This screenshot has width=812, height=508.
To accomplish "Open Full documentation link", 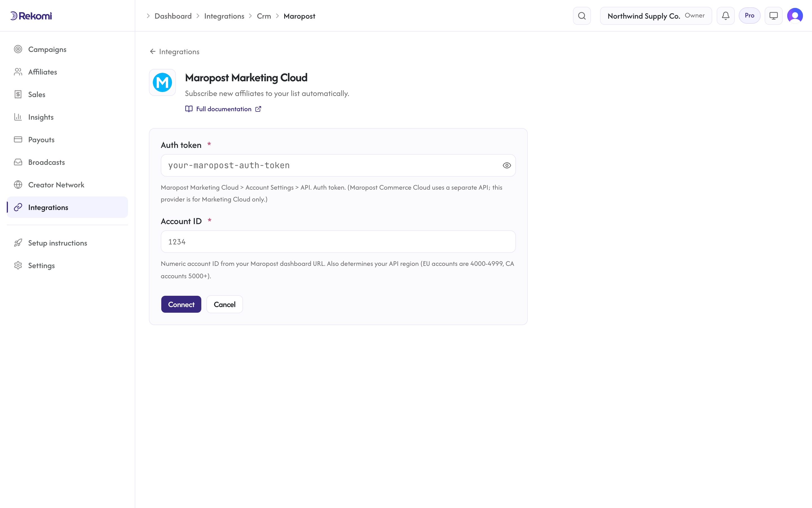I will [x=224, y=109].
